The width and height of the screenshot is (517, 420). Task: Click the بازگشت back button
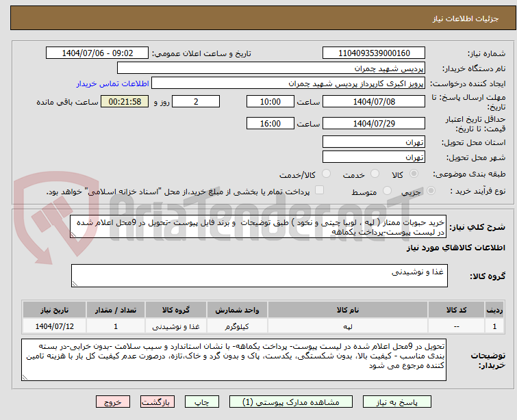(x=157, y=402)
